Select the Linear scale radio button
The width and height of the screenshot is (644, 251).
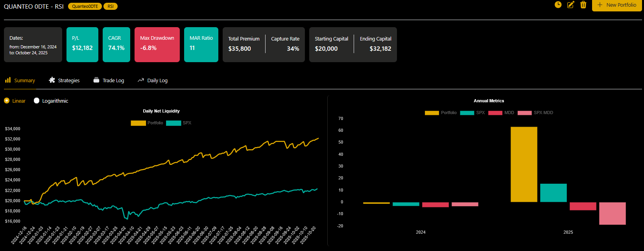(x=7, y=101)
